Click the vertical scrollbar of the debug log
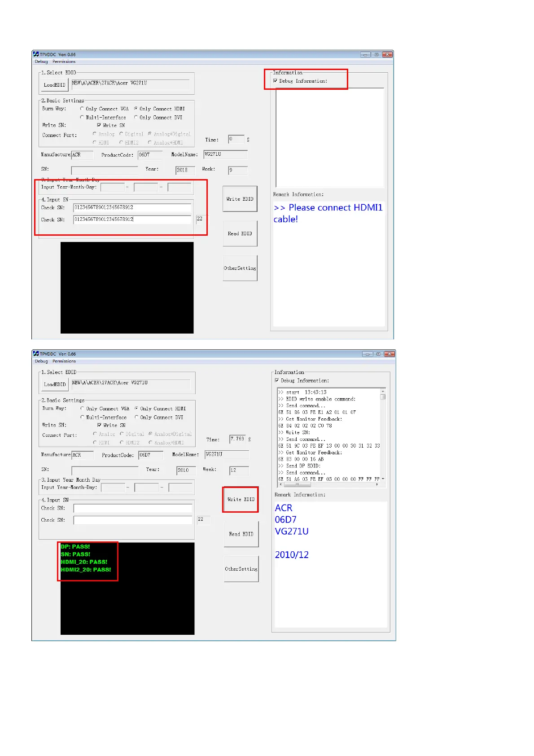Viewport: 534px width, 756px height. 383,435
